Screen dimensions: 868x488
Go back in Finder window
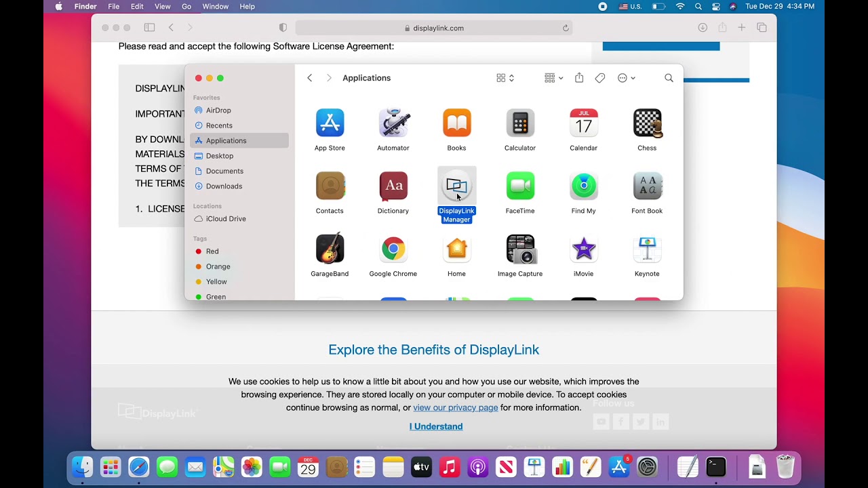(x=310, y=78)
